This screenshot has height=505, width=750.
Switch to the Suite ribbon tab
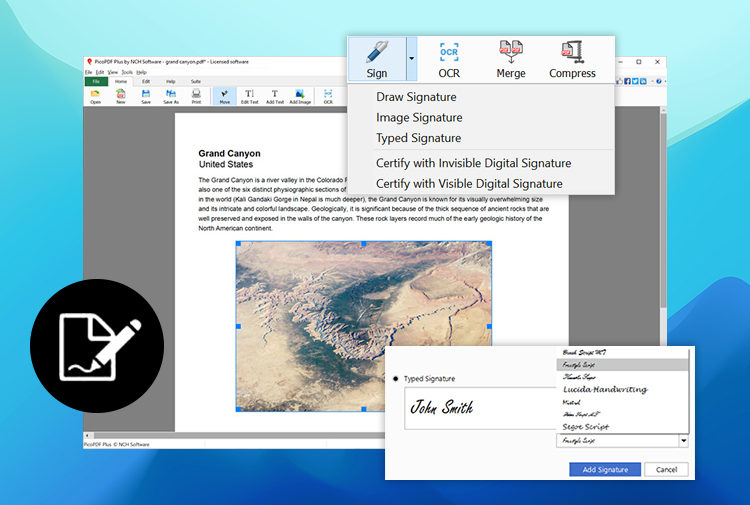pos(196,81)
